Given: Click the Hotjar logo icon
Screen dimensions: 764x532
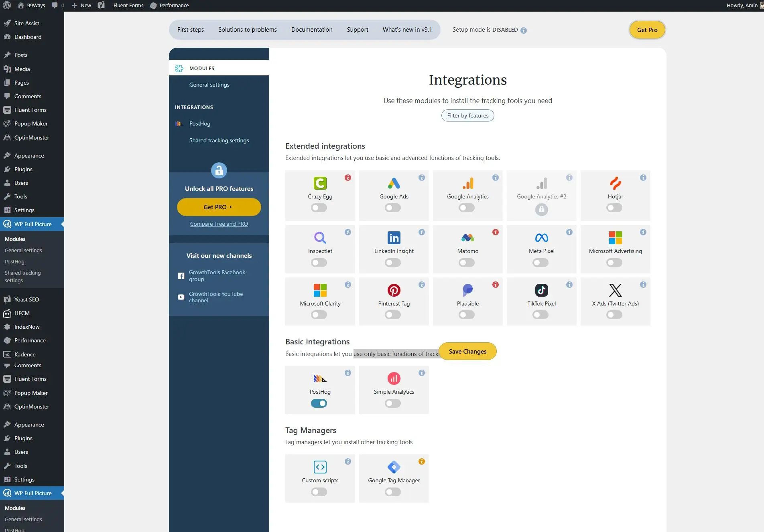Looking at the screenshot, I should 615,183.
